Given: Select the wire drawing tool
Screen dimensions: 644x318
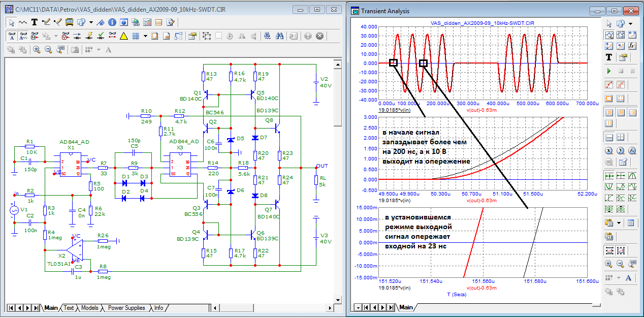Looking at the screenshot, I should tap(47, 22).
